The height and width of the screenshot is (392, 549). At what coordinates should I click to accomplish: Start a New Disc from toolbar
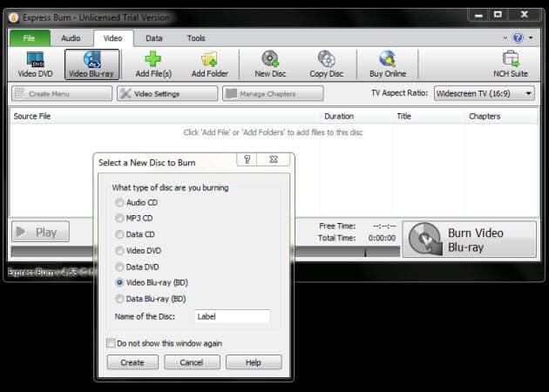tap(270, 64)
